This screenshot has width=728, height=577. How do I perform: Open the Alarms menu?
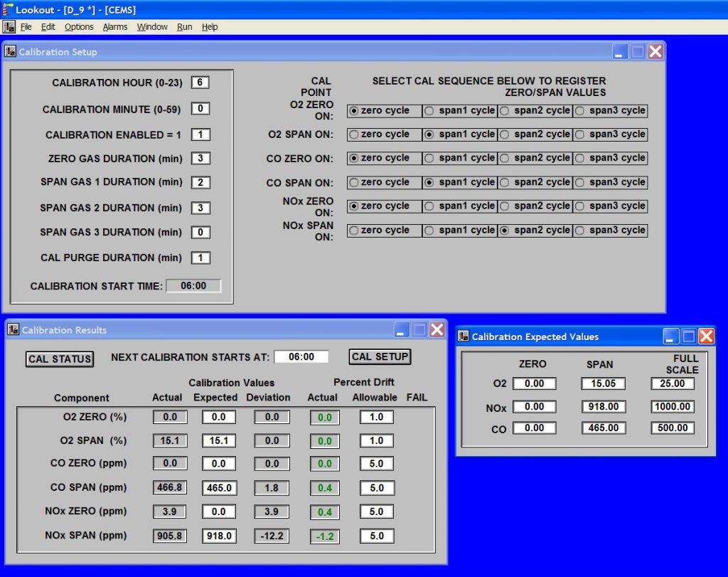(114, 26)
